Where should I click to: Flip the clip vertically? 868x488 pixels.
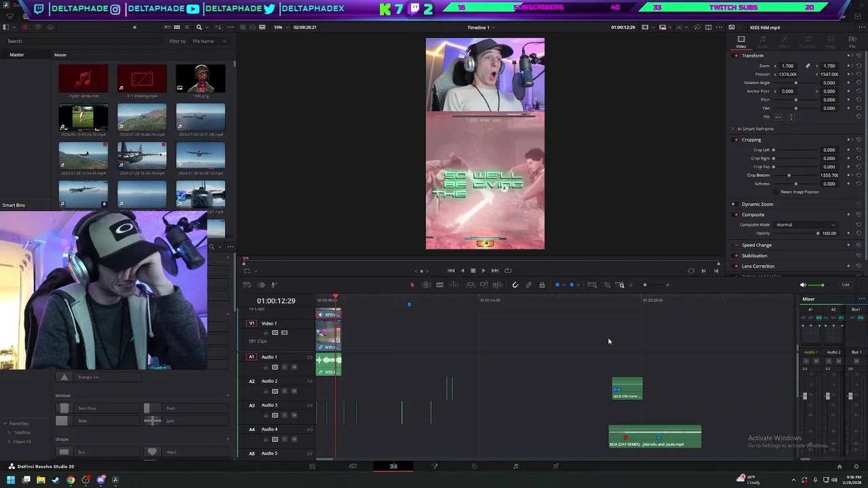tap(791, 117)
